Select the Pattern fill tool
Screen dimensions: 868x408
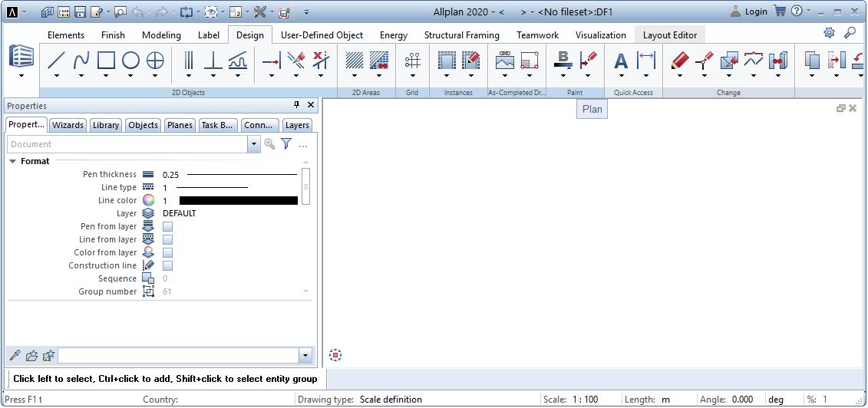point(379,61)
